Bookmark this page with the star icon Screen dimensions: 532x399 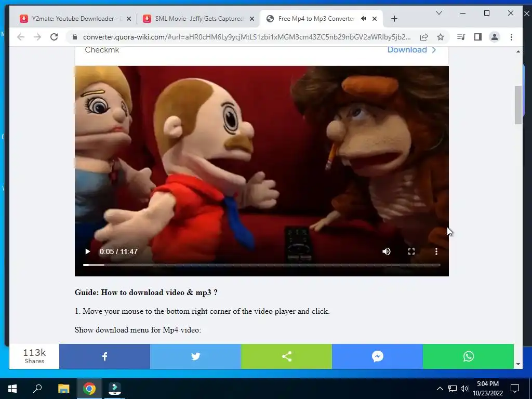tap(441, 37)
